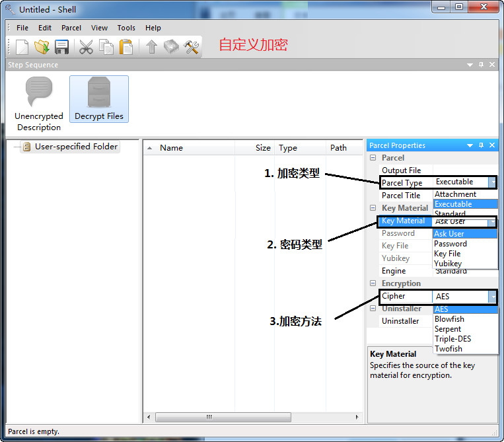The image size is (504, 442).
Task: Click the Build parcel package icon
Action: click(171, 47)
